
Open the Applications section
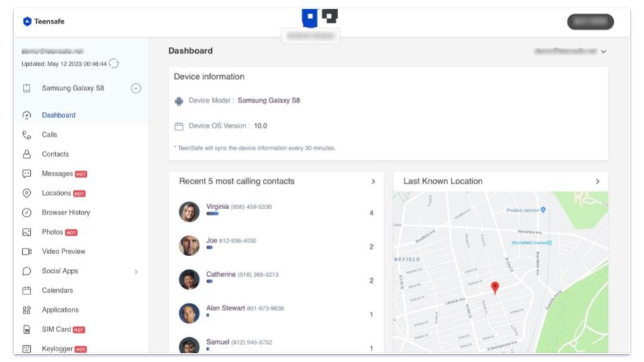60,310
